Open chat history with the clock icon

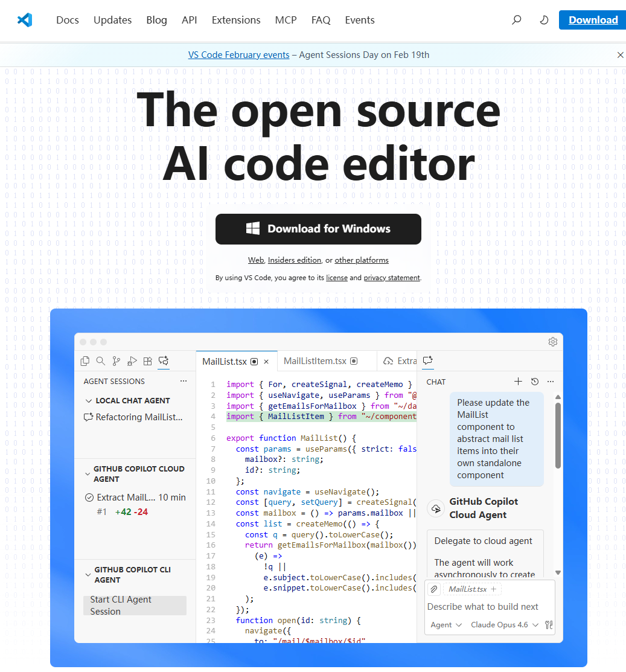pos(534,382)
